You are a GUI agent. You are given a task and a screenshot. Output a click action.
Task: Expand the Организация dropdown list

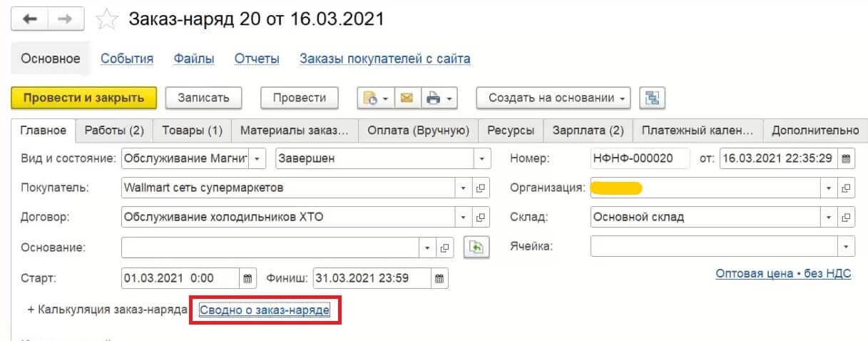[829, 188]
